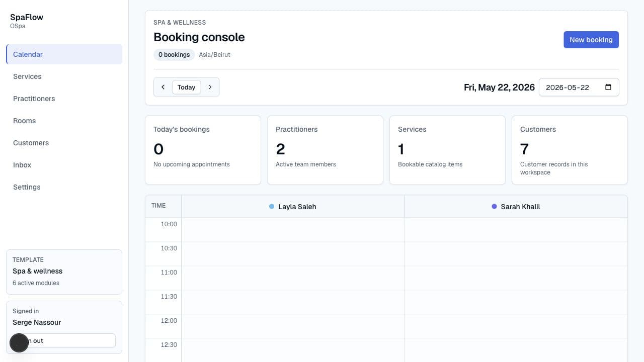Open the Calendar section in the sidebar
This screenshot has width=644, height=362.
coord(64,54)
